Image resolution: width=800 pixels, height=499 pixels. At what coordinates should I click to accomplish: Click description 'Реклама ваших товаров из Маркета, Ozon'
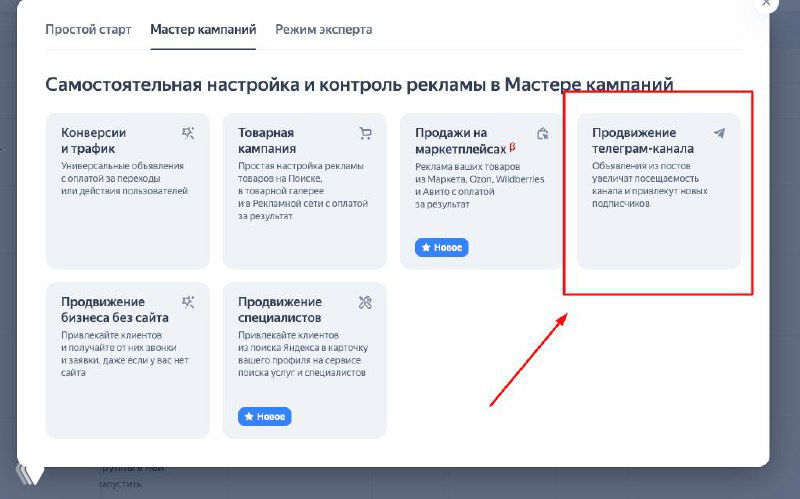point(480,185)
